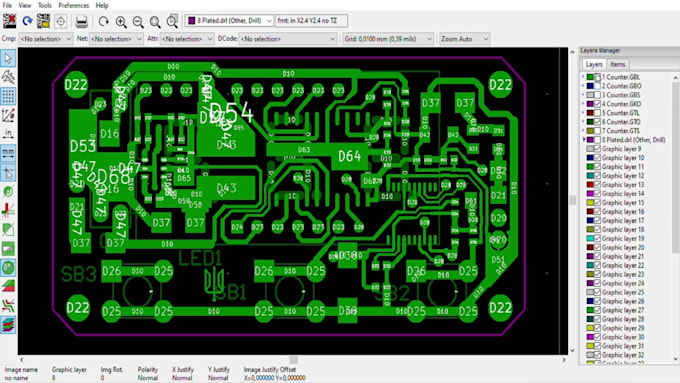
Task: Switch units to millimeters icon
Action: click(x=8, y=153)
